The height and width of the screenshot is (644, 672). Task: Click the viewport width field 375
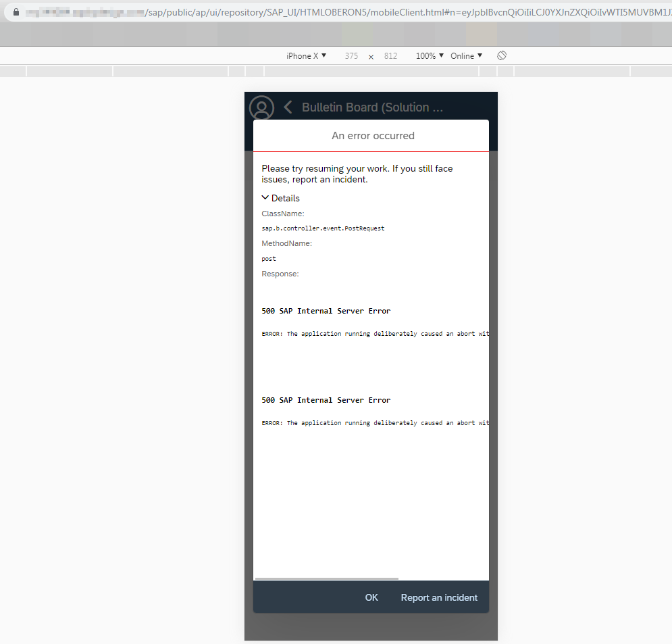351,55
